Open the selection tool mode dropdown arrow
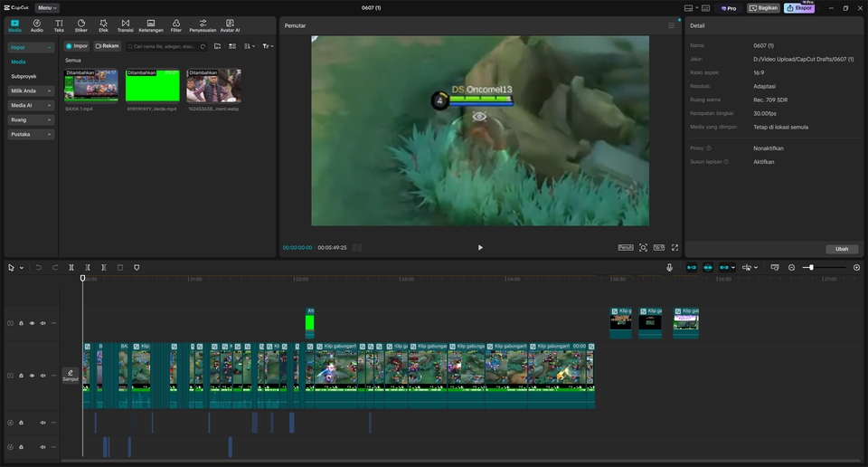868x467 pixels. click(x=22, y=268)
